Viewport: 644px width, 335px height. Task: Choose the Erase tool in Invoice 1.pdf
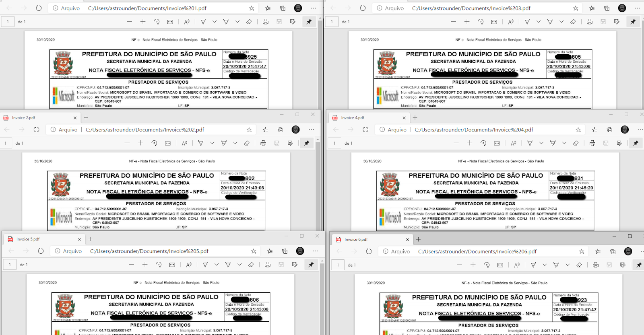coord(249,22)
